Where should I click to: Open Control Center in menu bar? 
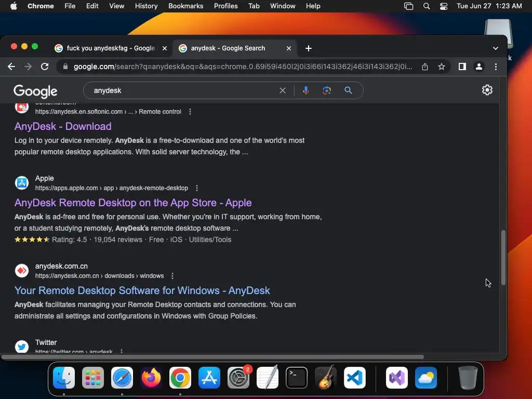[x=444, y=6]
